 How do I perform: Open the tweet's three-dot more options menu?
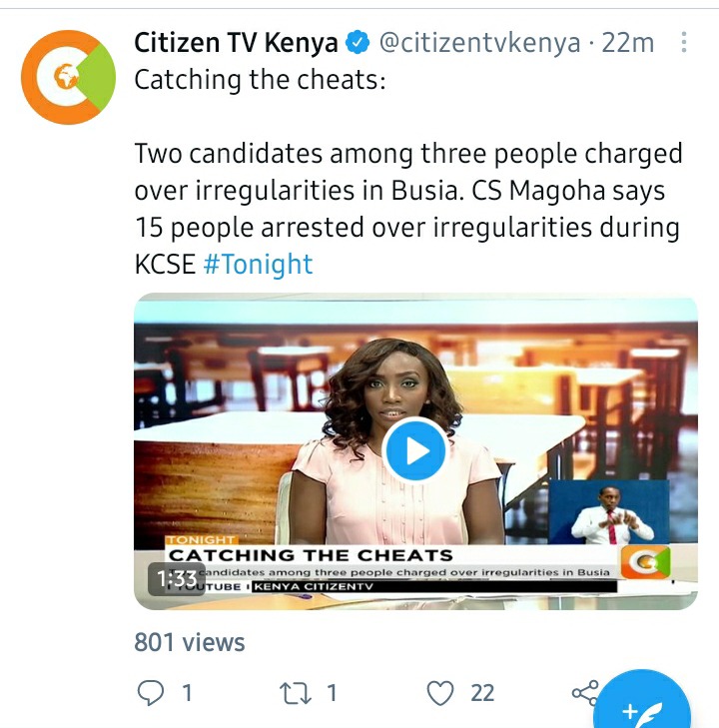click(684, 42)
